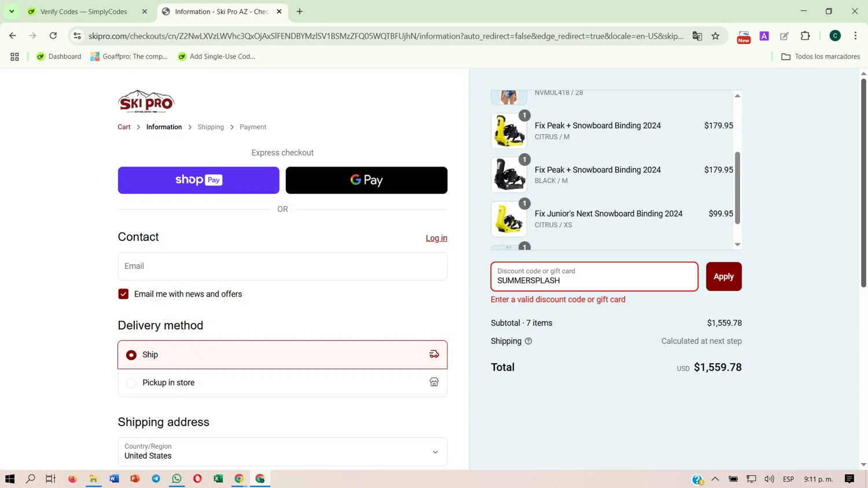Click the Payment breadcrumb step
Image resolution: width=868 pixels, height=488 pixels.
[253, 127]
